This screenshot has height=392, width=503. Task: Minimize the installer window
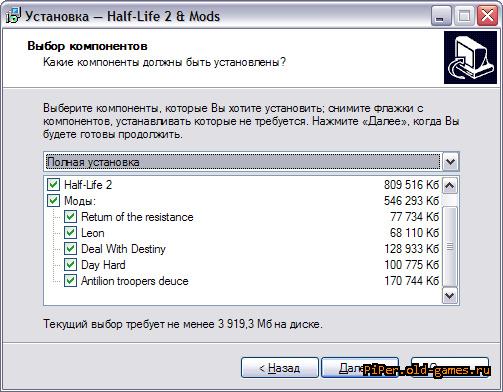441,16
